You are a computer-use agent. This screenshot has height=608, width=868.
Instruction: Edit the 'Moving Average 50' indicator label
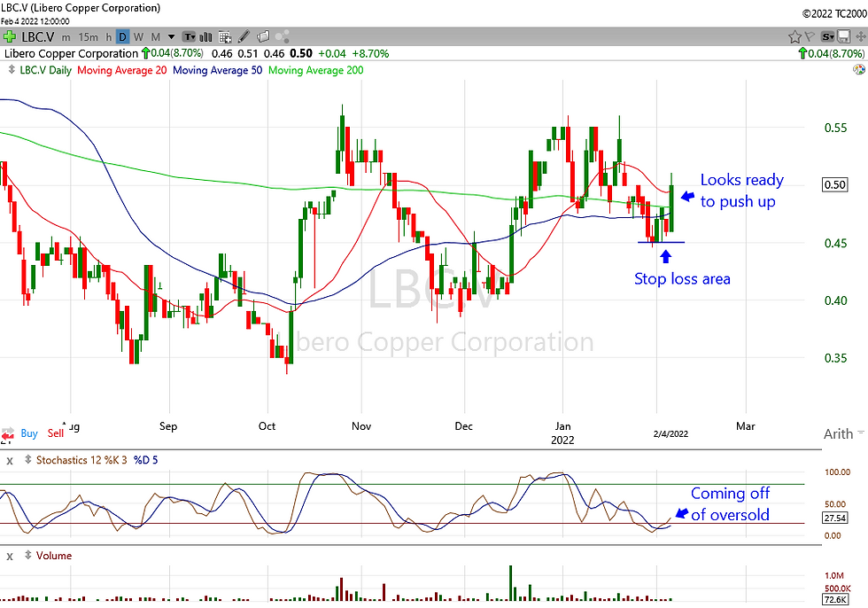click(x=218, y=70)
